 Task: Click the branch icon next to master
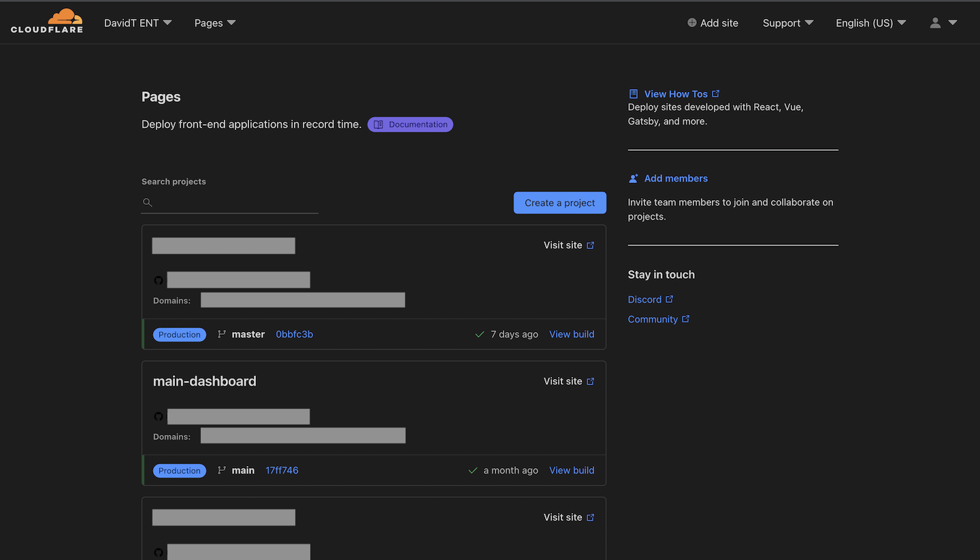pyautogui.click(x=222, y=334)
